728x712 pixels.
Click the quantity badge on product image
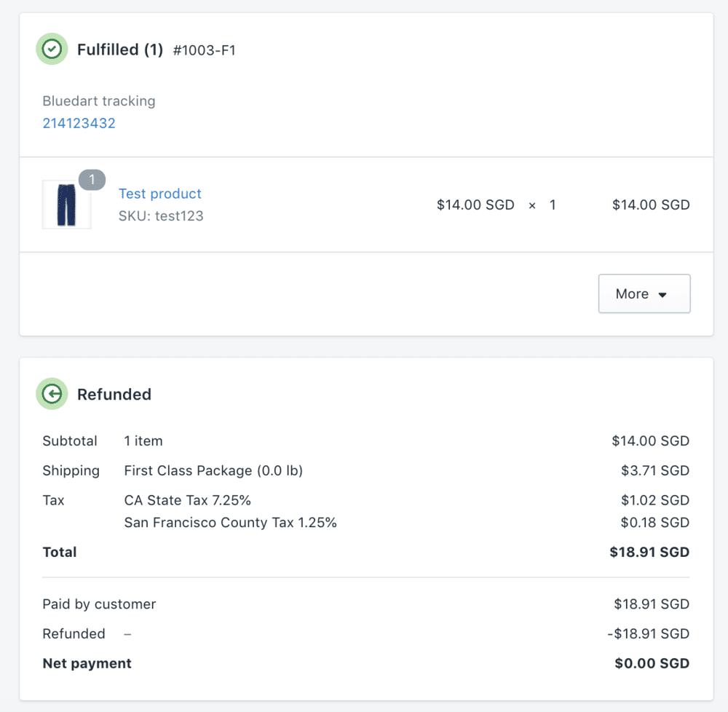pyautogui.click(x=92, y=180)
